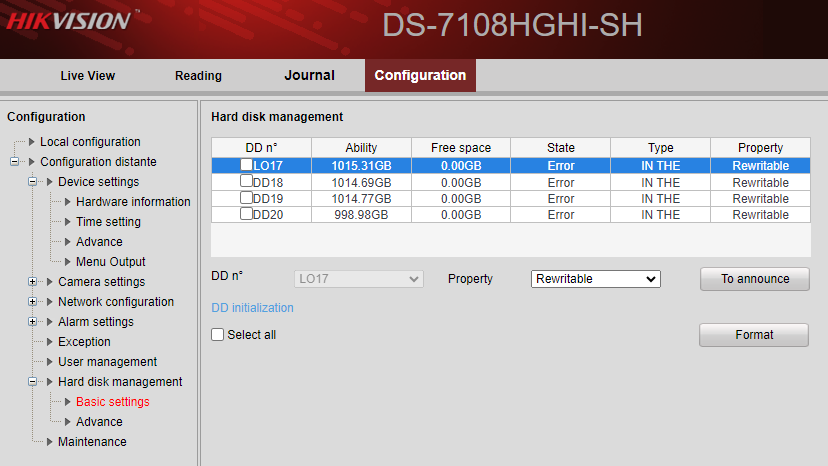The width and height of the screenshot is (828, 466).
Task: Open Menu Output page
Action: point(110,262)
